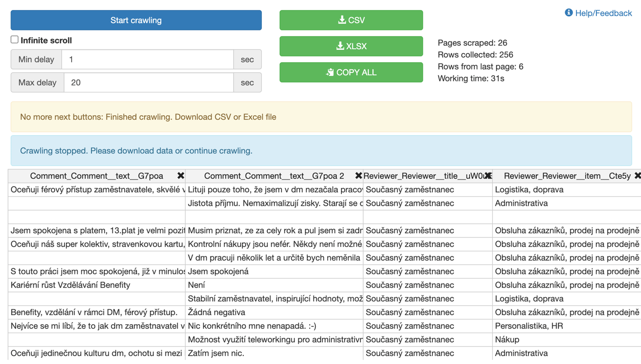Select cell 'Lituji pouze toho, že jsem v dm'
Image resolution: width=641 pixels, height=364 pixels.
pyautogui.click(x=274, y=190)
